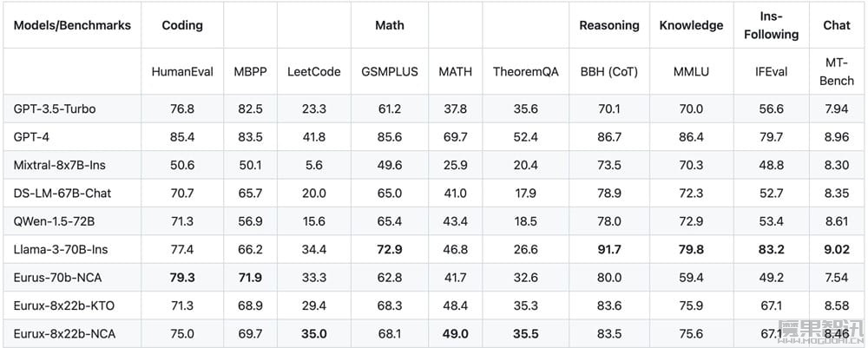Screen dimensions: 868x348
Task: Select the GPT-4 model name
Action: 30,137
